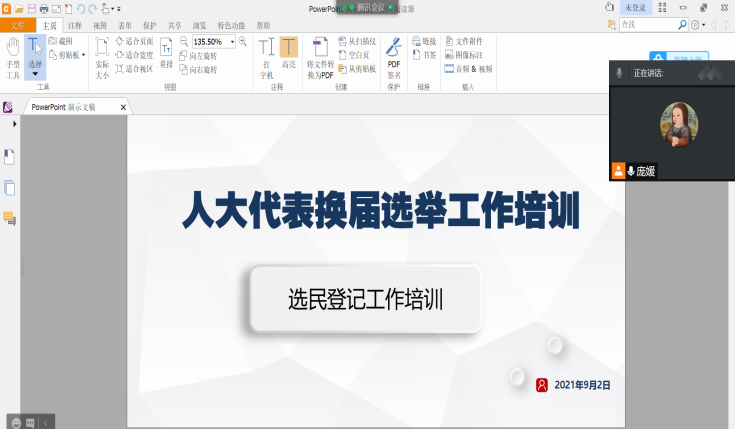Expand the Select (选择) tool dropdown arrow

click(x=35, y=74)
